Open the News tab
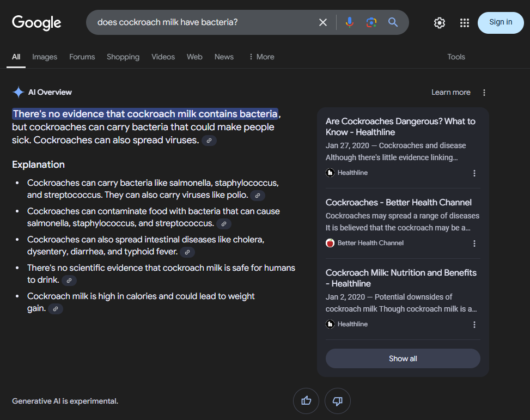 (224, 57)
